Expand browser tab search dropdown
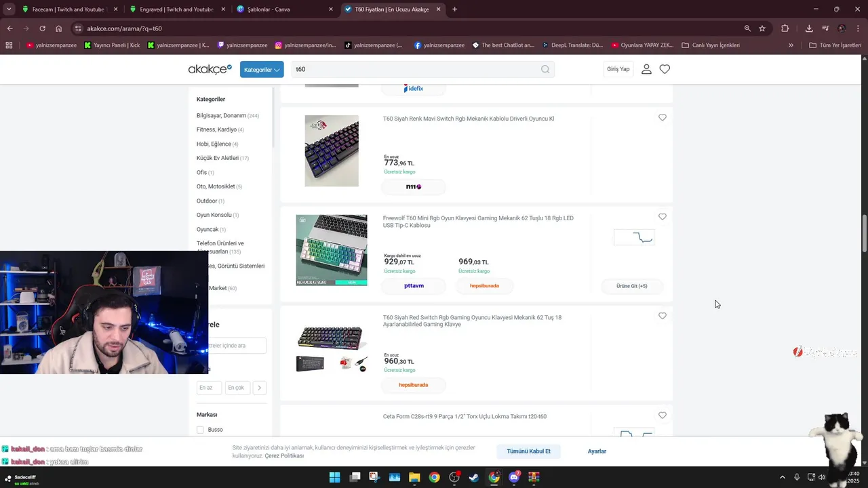This screenshot has width=868, height=488. (9, 9)
